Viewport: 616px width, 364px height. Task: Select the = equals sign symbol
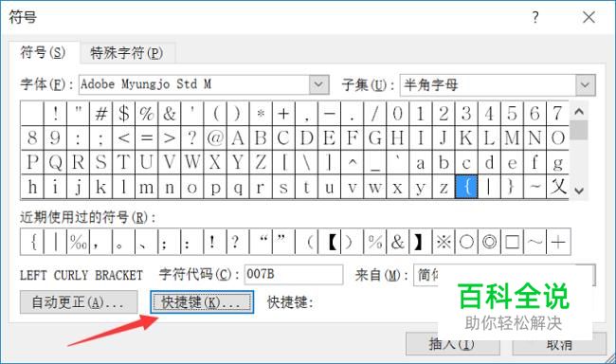(146, 138)
